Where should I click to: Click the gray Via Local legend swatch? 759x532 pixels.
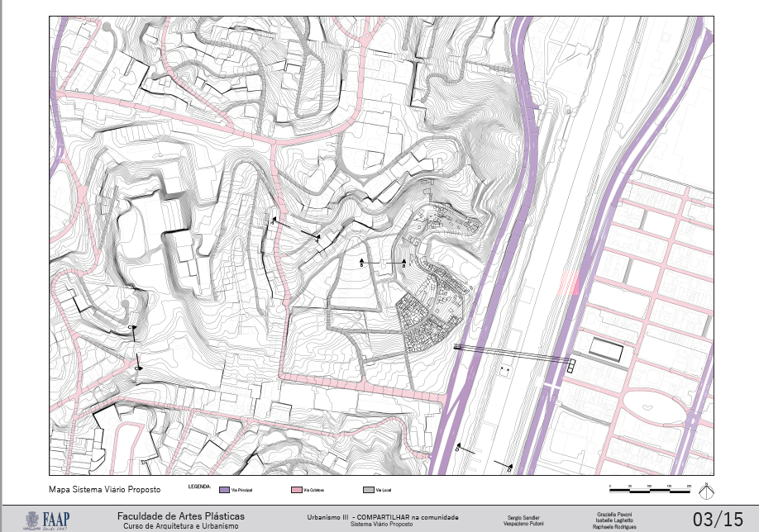pos(368,491)
